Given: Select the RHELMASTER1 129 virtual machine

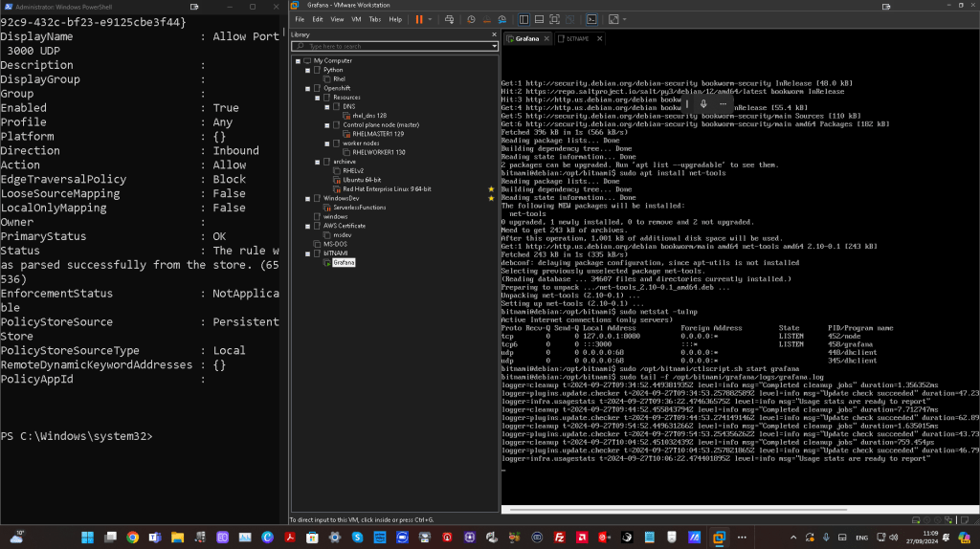Looking at the screenshot, I should tap(377, 134).
